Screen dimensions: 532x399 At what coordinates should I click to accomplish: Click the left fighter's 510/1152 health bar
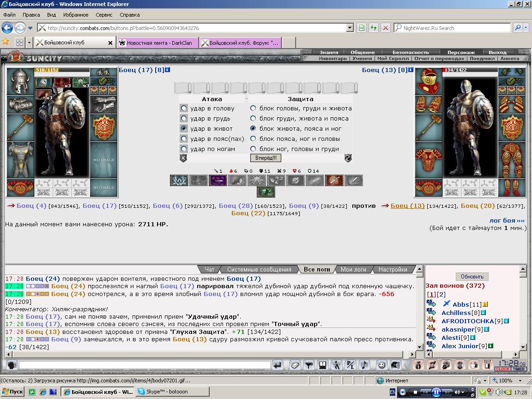[x=62, y=70]
